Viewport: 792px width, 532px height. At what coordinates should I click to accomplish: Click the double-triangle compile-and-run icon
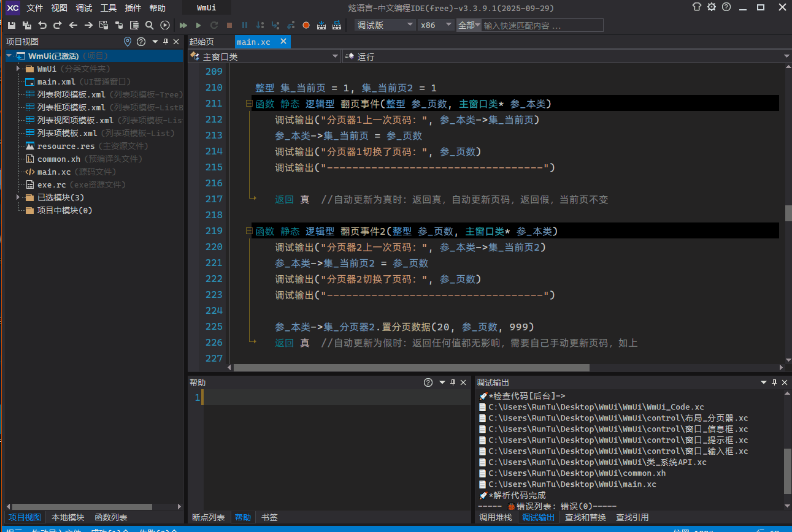click(183, 25)
